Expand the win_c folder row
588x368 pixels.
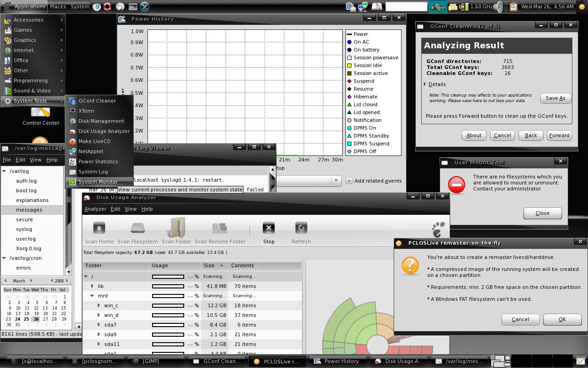coord(99,305)
